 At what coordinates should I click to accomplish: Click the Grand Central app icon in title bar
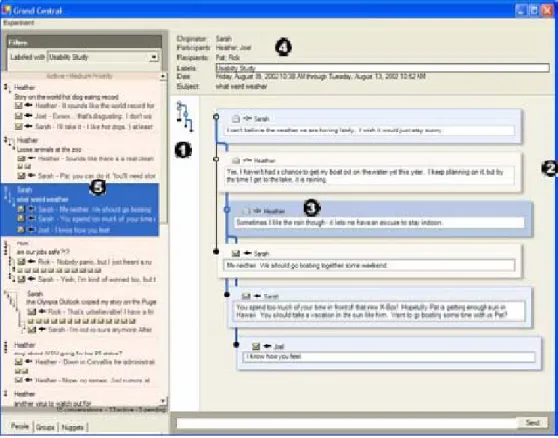pyautogui.click(x=6, y=10)
